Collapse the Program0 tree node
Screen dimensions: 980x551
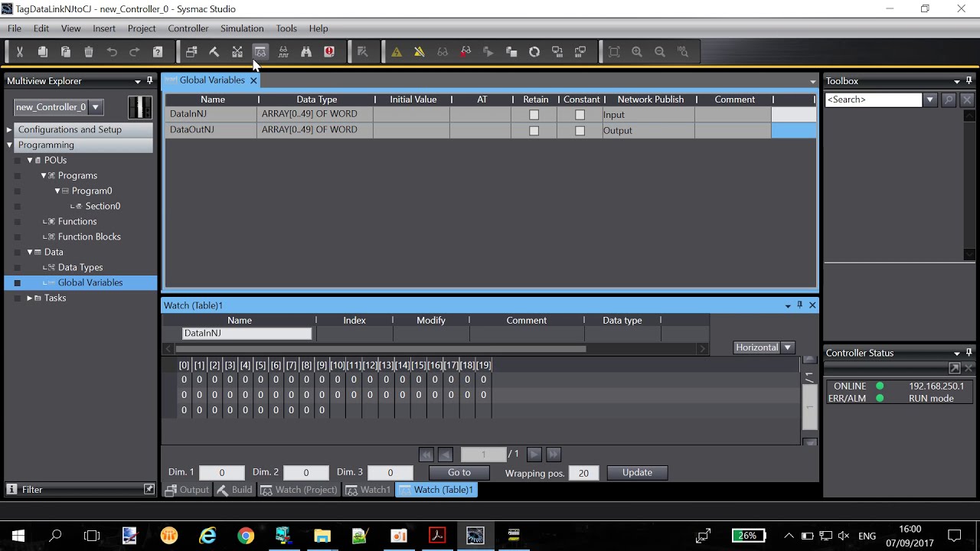57,191
